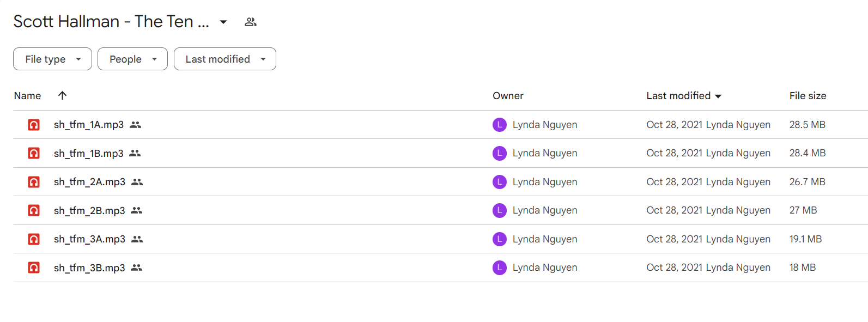868x322 pixels.
Task: Sort by the Name column header
Action: tap(28, 95)
